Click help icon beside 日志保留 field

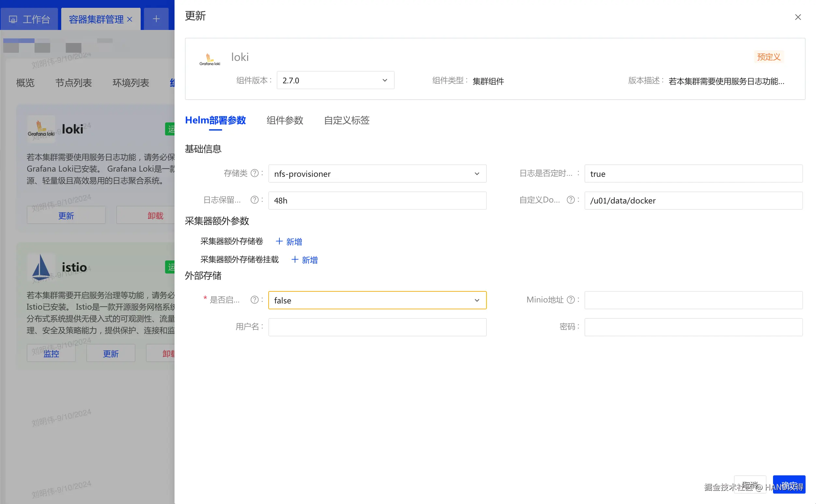click(254, 200)
